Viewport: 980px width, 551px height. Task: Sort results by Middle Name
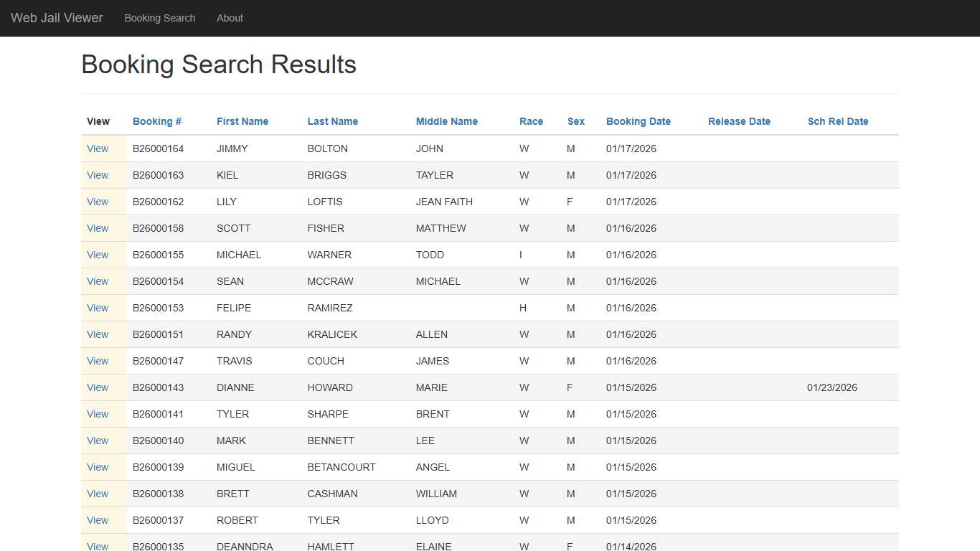click(446, 121)
